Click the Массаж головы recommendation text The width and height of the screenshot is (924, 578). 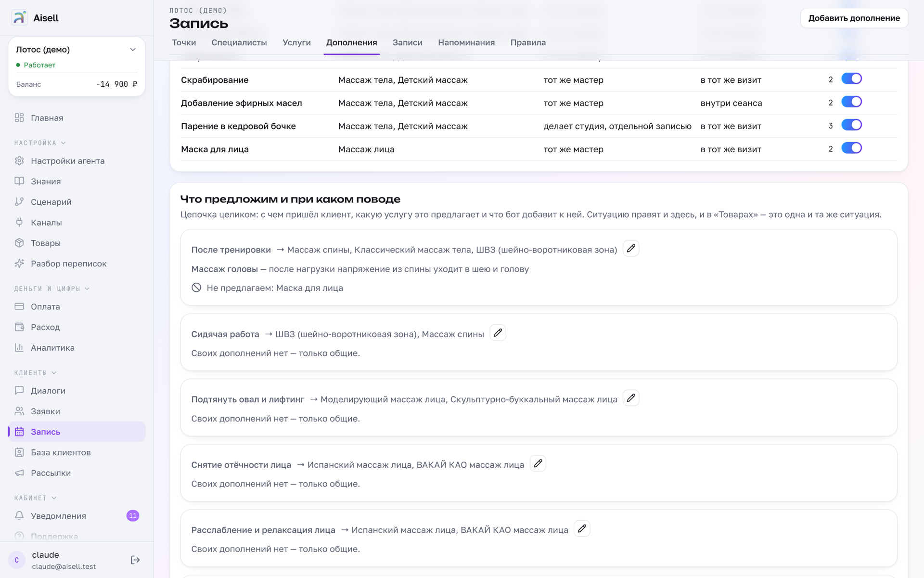[360, 269]
